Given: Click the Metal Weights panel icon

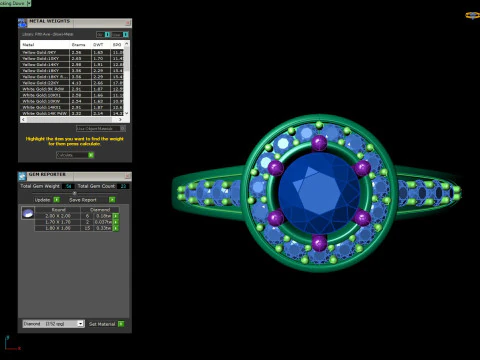Looking at the screenshot, I should pos(22,23).
